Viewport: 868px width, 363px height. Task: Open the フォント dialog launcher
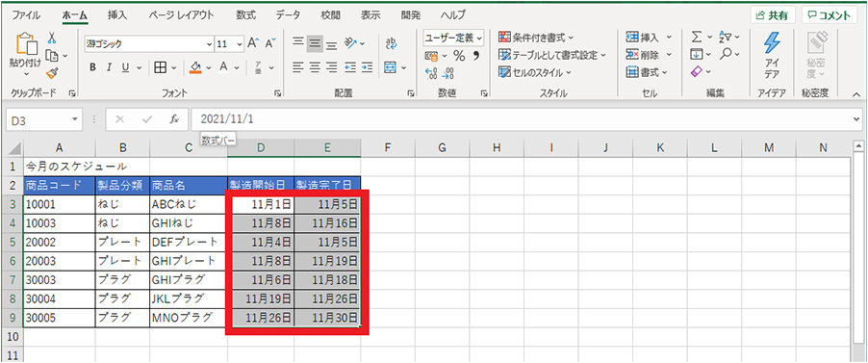[277, 94]
